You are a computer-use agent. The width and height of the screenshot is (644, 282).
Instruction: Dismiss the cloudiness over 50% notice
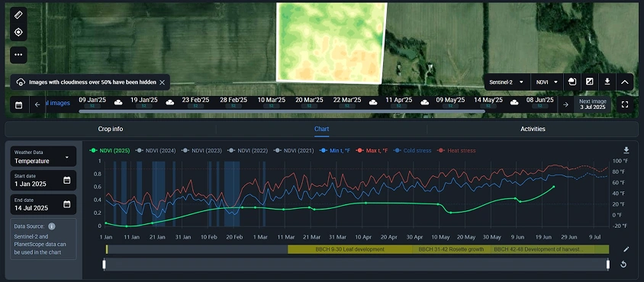(163, 82)
